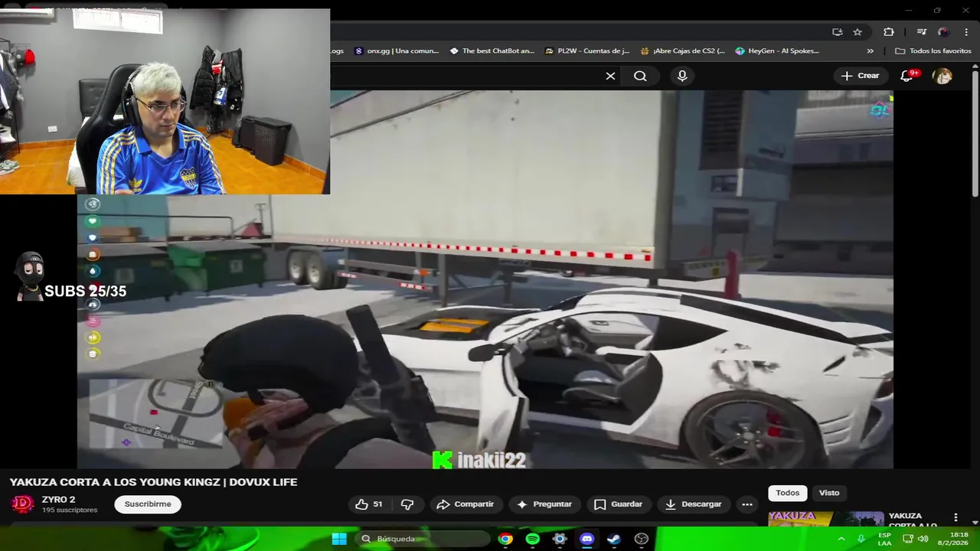Click the Crear button
The width and height of the screenshot is (980, 551).
click(x=860, y=76)
